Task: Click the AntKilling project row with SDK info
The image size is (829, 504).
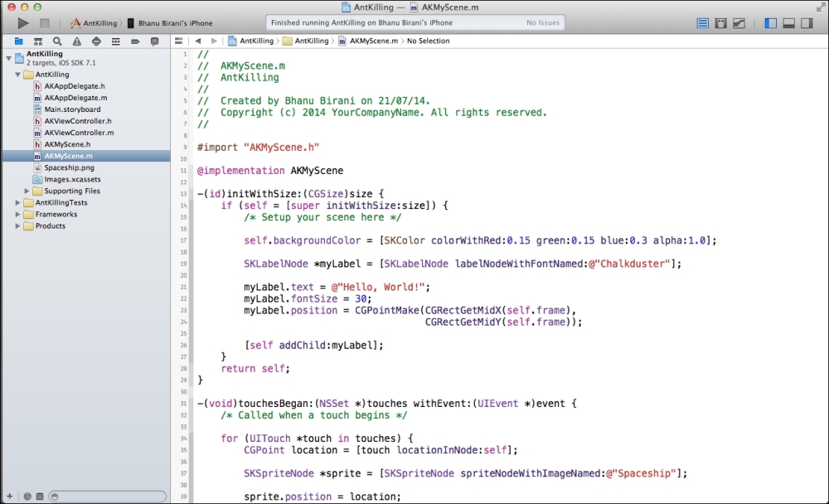Action: pos(86,58)
